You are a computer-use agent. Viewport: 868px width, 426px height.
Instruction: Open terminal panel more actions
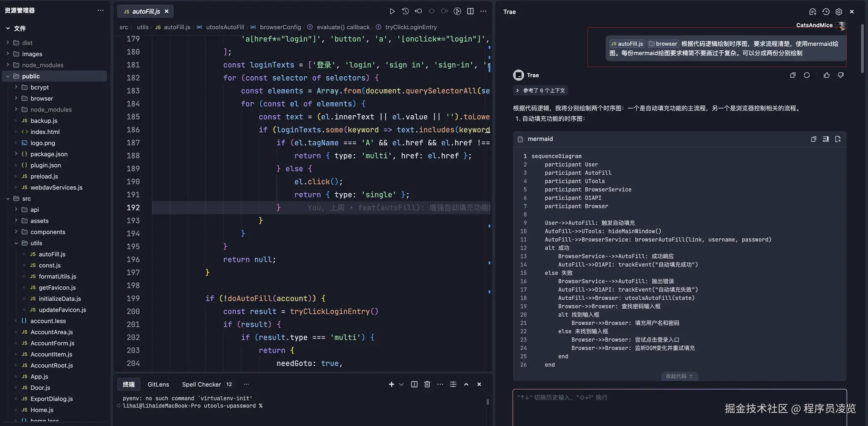pyautogui.click(x=440, y=384)
